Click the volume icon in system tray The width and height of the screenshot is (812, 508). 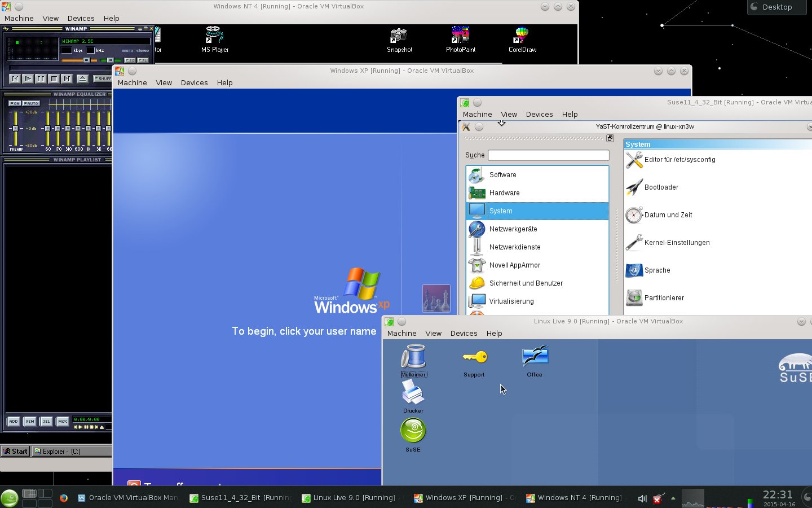642,498
